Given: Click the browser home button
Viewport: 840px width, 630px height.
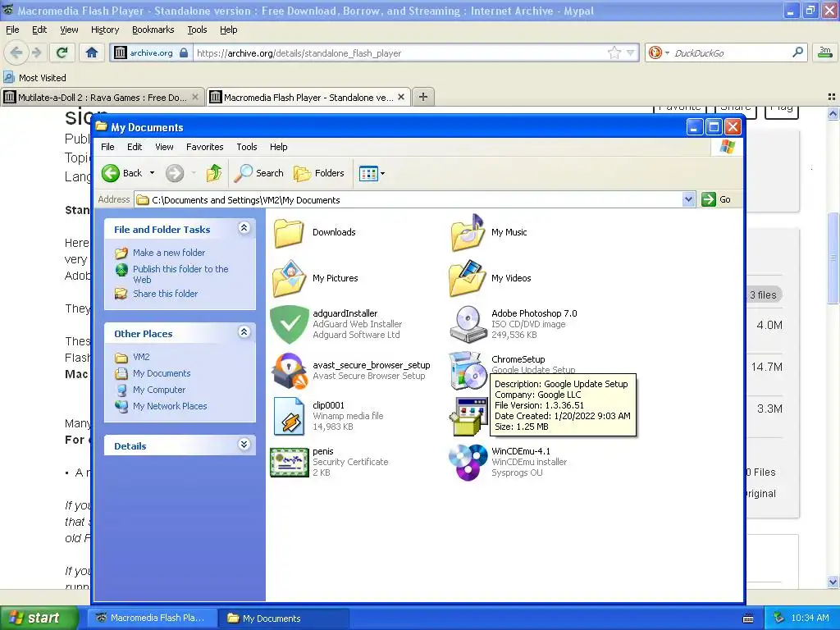Looking at the screenshot, I should [92, 52].
